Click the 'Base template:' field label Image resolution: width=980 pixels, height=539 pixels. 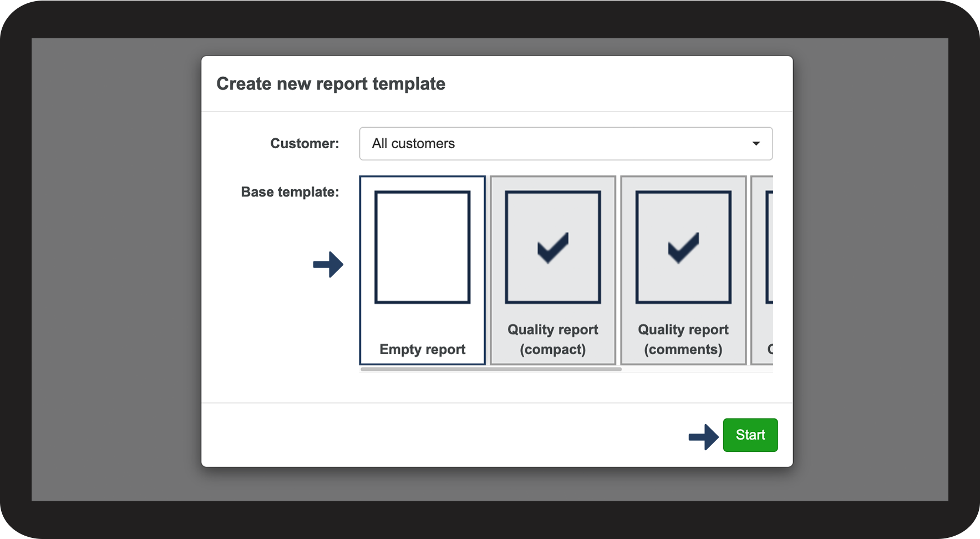(290, 192)
